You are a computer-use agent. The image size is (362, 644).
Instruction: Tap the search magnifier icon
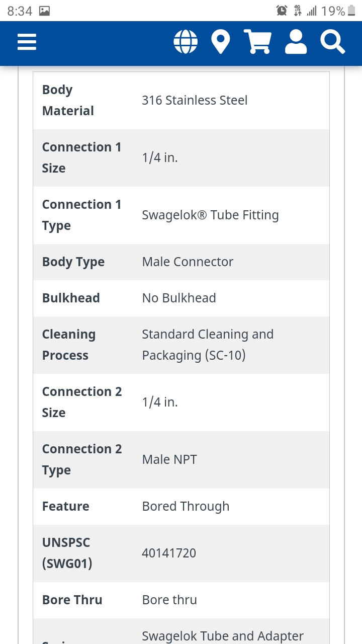click(333, 42)
